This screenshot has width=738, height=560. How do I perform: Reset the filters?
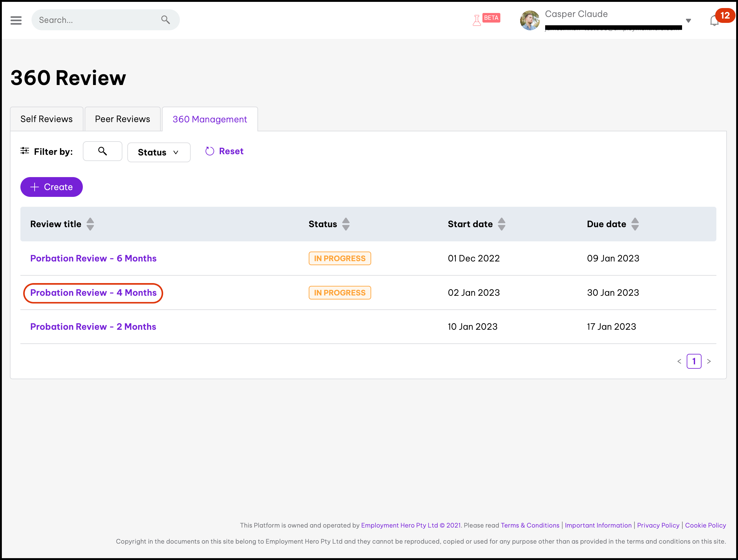pos(225,151)
